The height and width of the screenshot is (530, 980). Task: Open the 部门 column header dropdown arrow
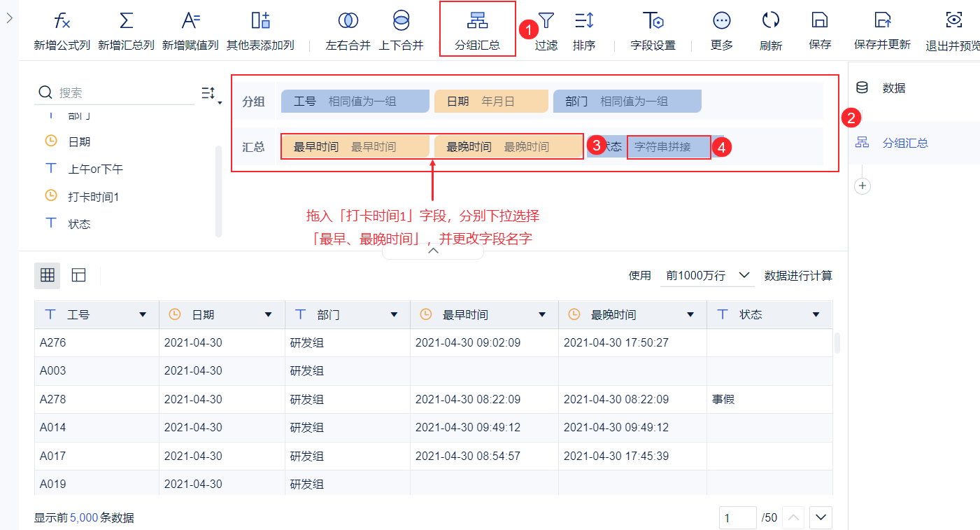[x=394, y=315]
